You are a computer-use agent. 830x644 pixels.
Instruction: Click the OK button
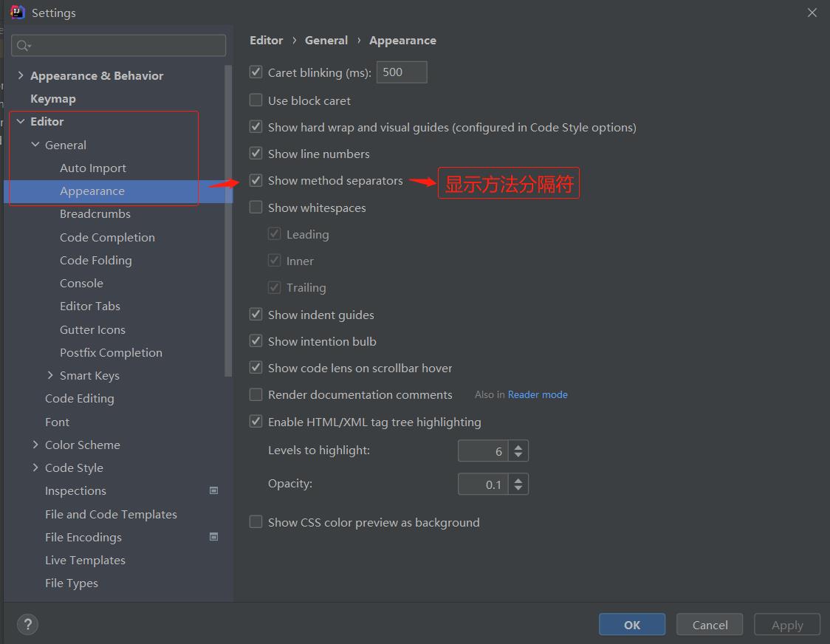tap(632, 624)
